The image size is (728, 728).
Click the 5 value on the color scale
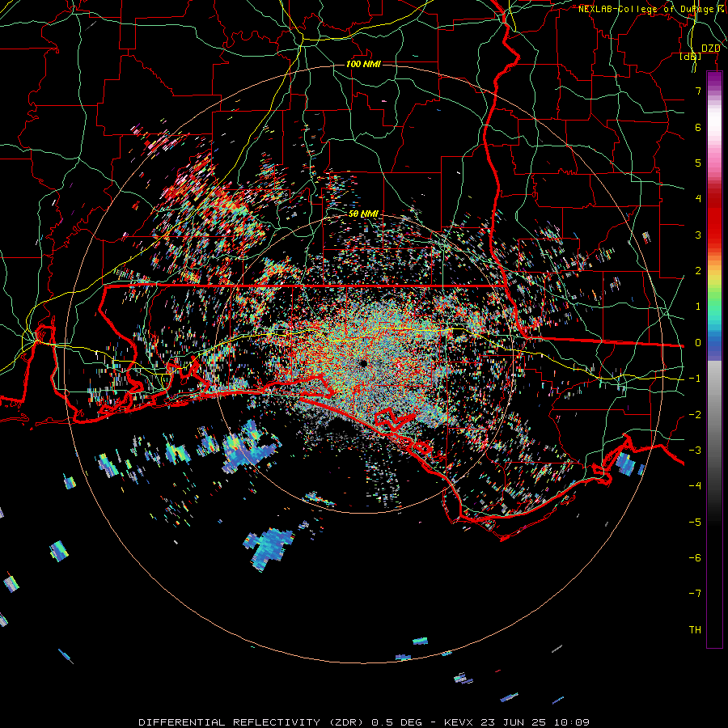coord(698,163)
